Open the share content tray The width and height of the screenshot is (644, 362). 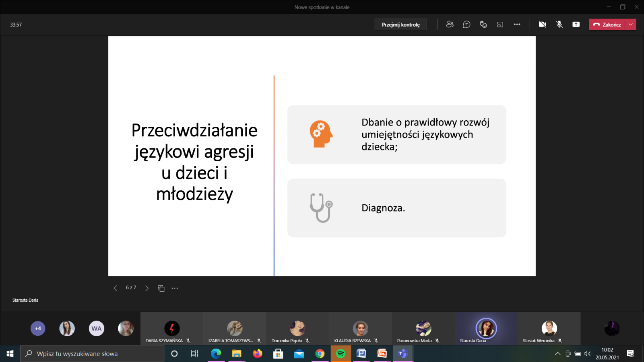click(x=576, y=25)
